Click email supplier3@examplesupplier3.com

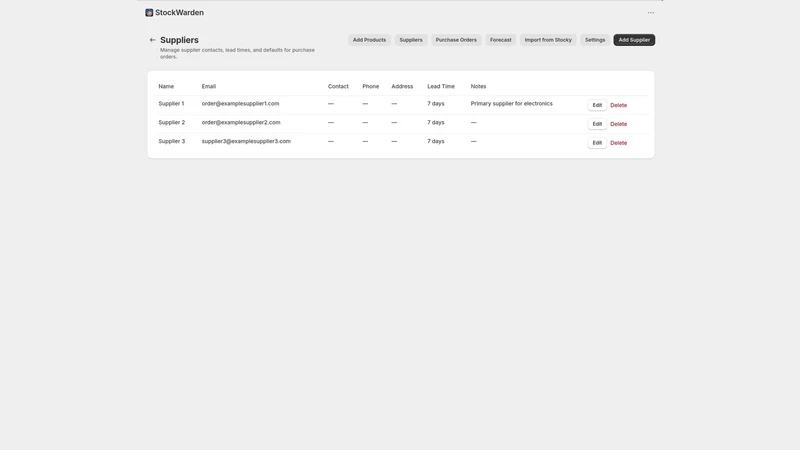click(246, 141)
